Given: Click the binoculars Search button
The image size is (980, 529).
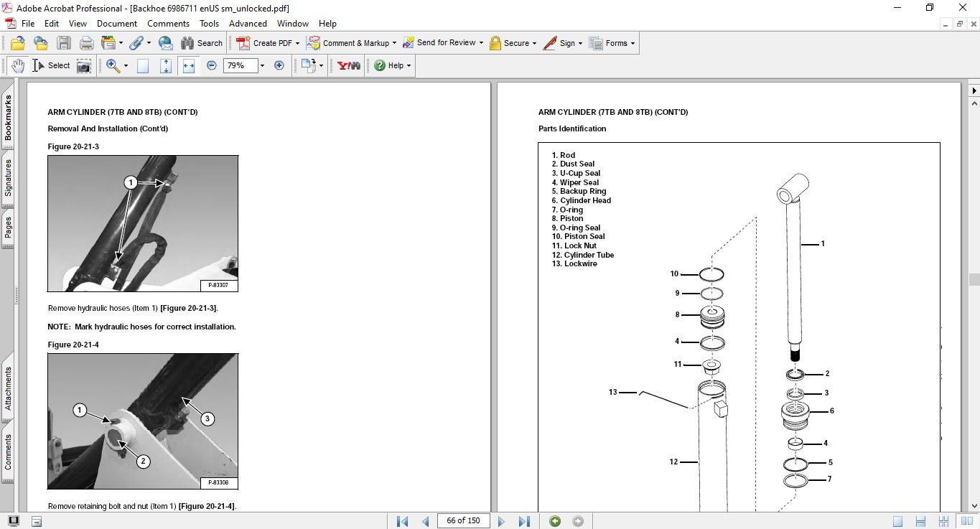Looking at the screenshot, I should tap(202, 43).
